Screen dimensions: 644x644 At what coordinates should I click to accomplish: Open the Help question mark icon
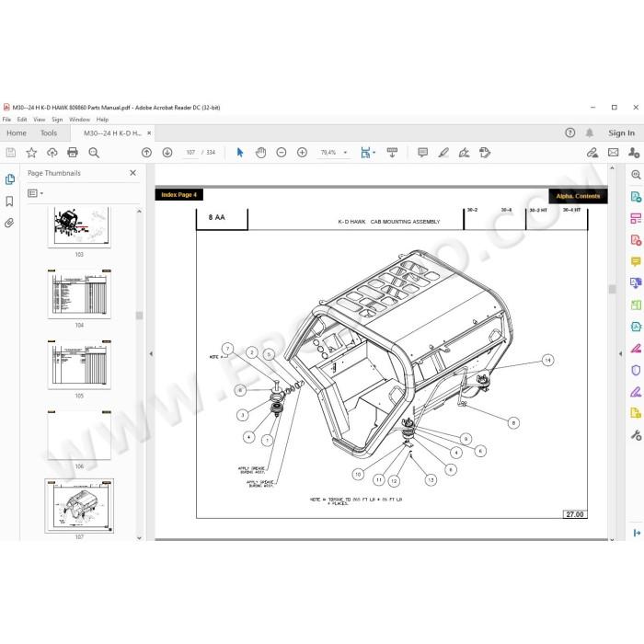click(570, 132)
